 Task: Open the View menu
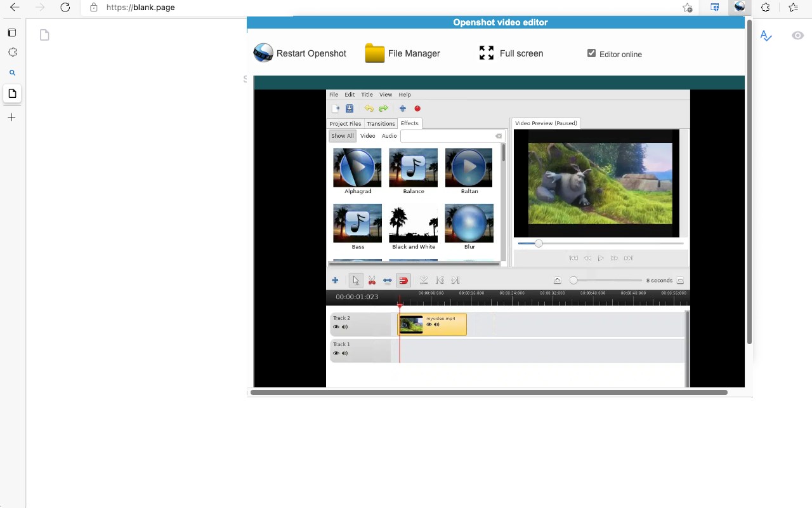click(x=386, y=95)
